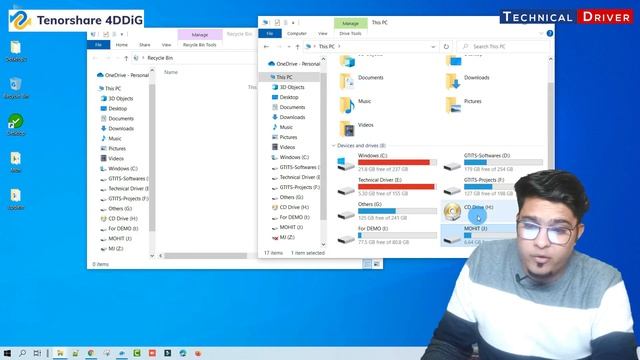640x360 pixels.
Task: Open Others (G:) drive icon
Action: click(x=346, y=213)
